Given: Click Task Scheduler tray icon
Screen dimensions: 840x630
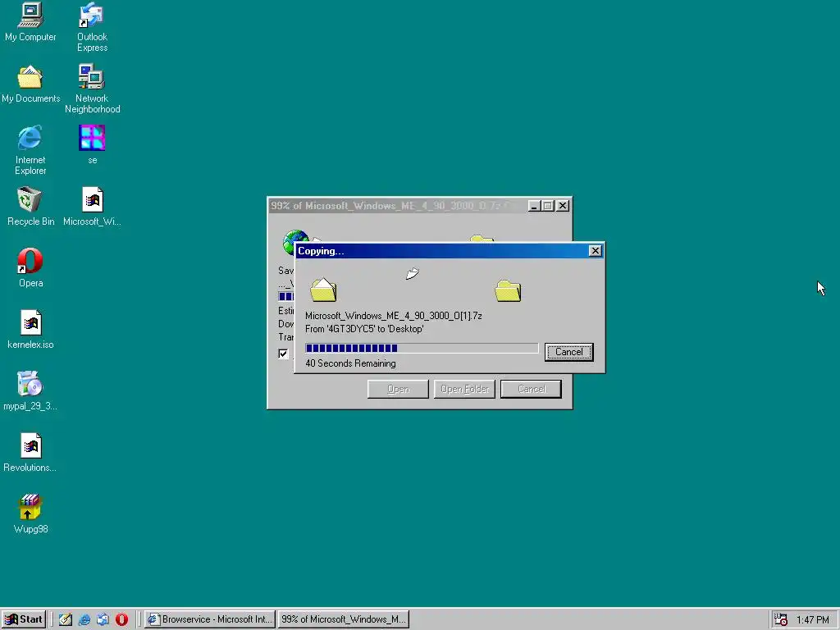Looking at the screenshot, I should (x=781, y=619).
